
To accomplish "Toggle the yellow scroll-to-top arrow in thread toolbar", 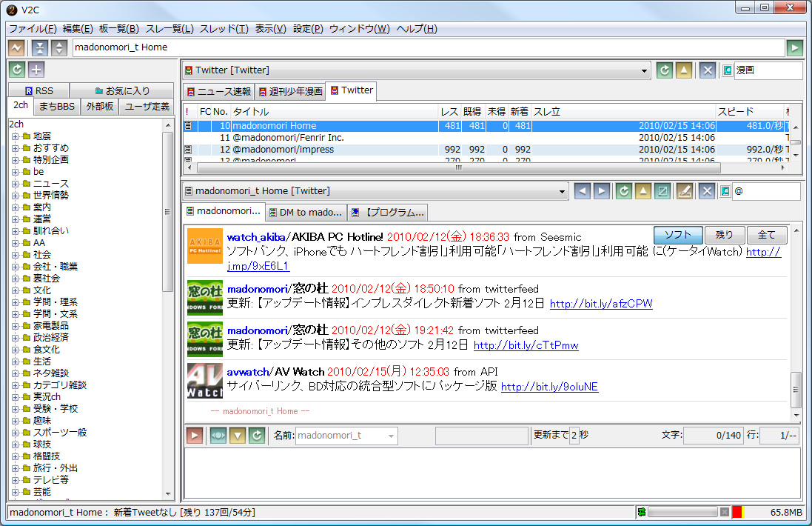I will coord(642,190).
